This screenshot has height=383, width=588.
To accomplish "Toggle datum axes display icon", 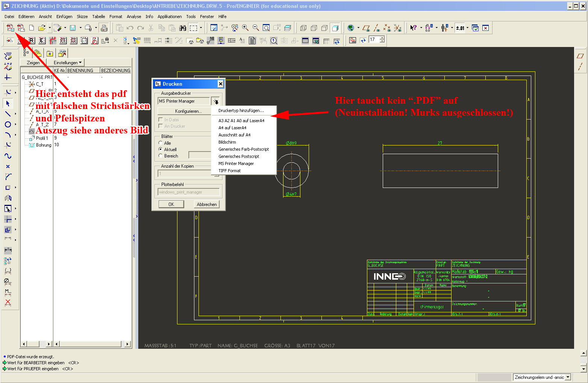I will coord(377,28).
